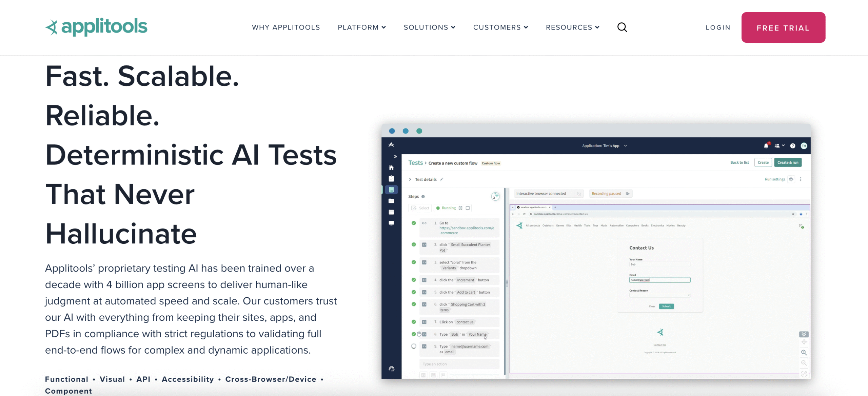868x396 pixels.
Task: Open the Home icon in app sidebar
Action: (x=391, y=167)
